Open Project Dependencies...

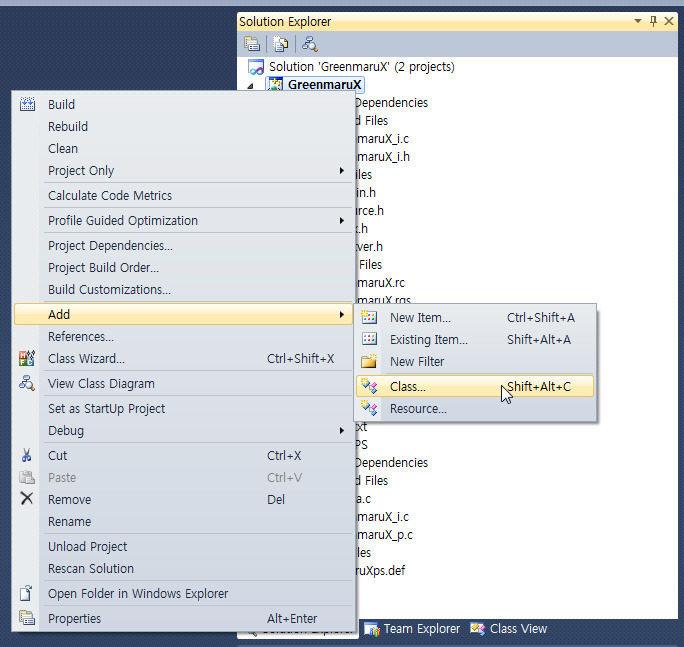pos(183,246)
